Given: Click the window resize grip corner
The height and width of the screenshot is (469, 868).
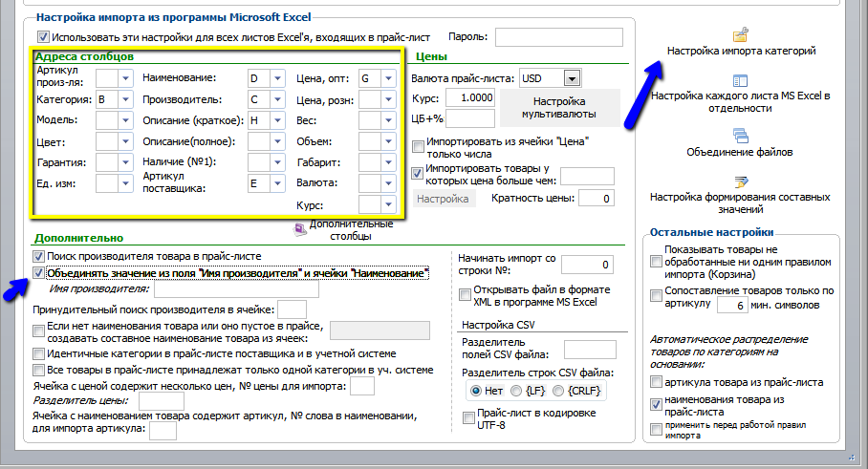Looking at the screenshot, I should 850,458.
